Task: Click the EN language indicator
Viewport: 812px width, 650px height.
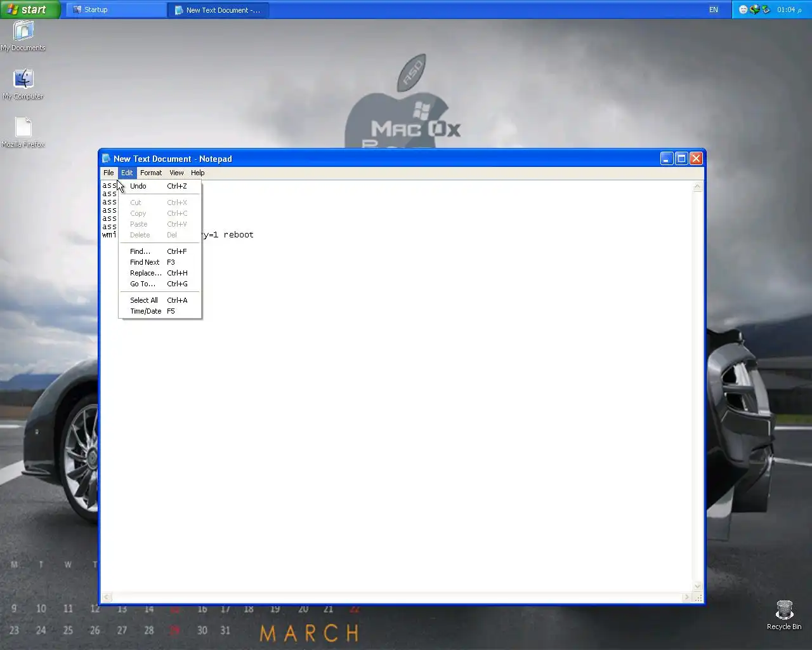Action: [x=714, y=10]
